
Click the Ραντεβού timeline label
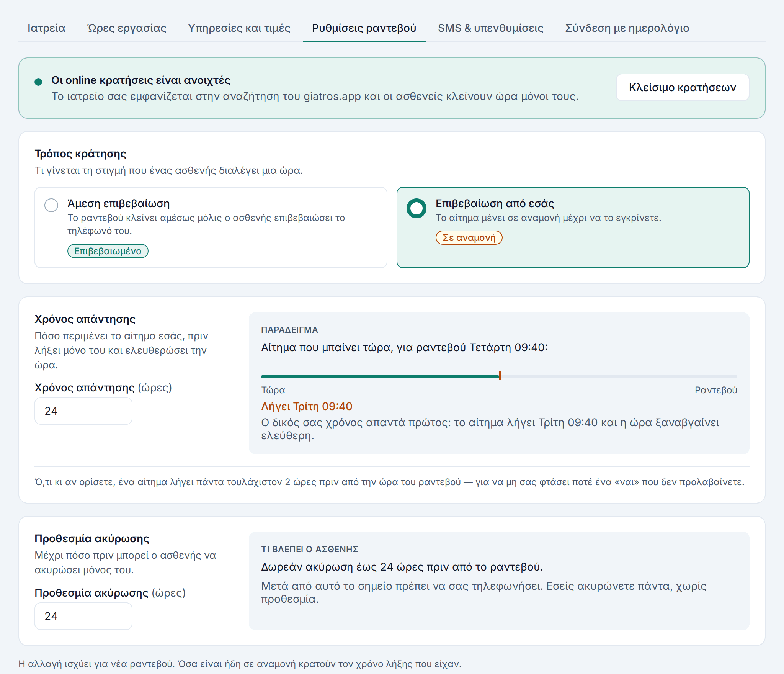716,390
